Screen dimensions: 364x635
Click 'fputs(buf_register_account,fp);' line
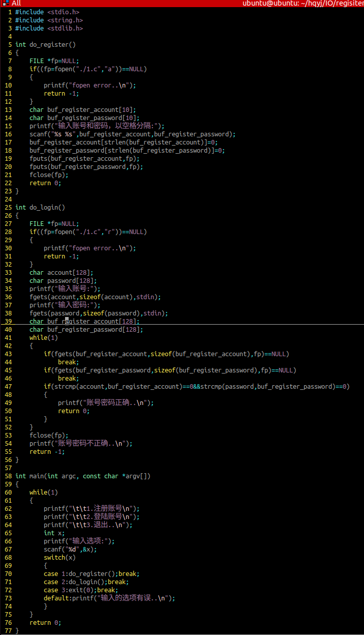pos(84,159)
